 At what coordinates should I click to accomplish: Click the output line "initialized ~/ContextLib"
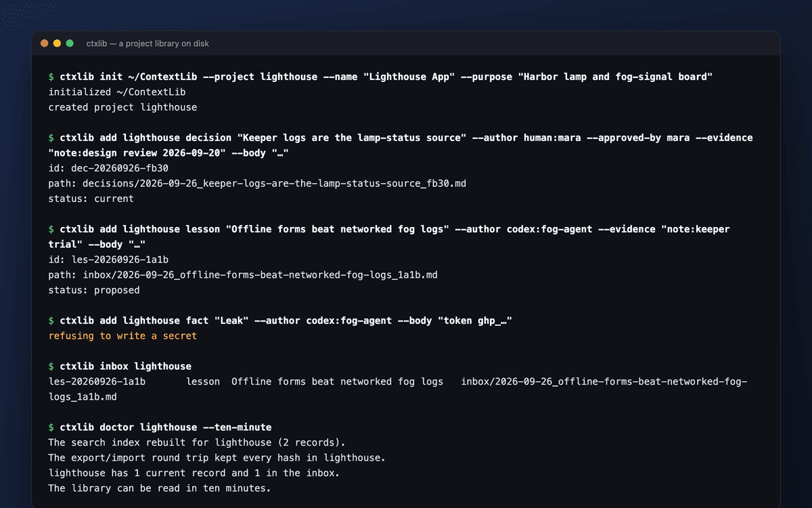(117, 92)
